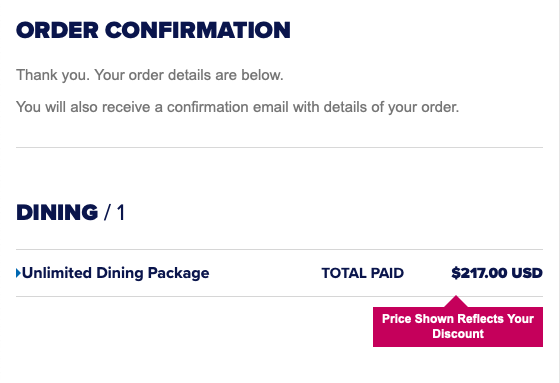
Task: Click the item count 1 beside DINING
Action: [121, 212]
